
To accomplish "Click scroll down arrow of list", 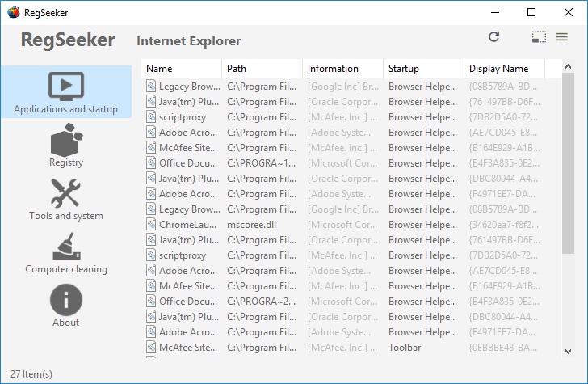I will pos(568,352).
